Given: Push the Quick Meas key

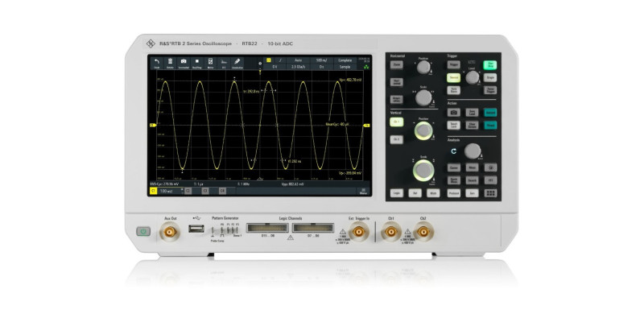Looking at the screenshot, I should tap(454, 180).
